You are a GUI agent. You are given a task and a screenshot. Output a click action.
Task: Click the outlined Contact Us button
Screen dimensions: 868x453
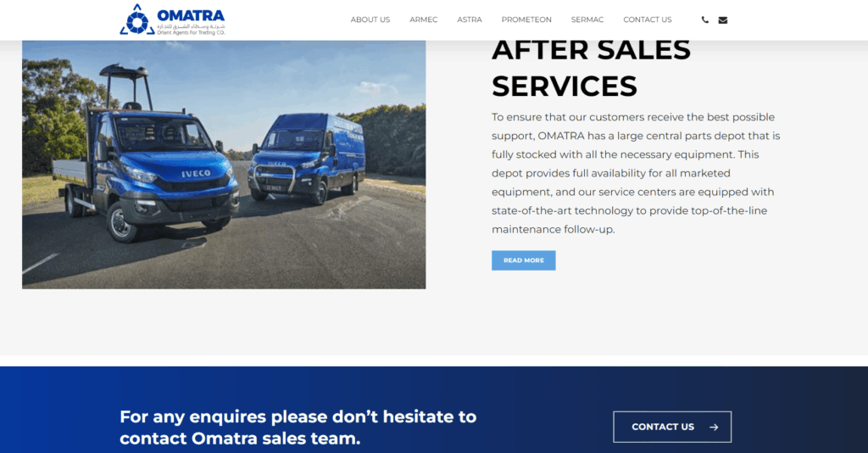tap(672, 427)
